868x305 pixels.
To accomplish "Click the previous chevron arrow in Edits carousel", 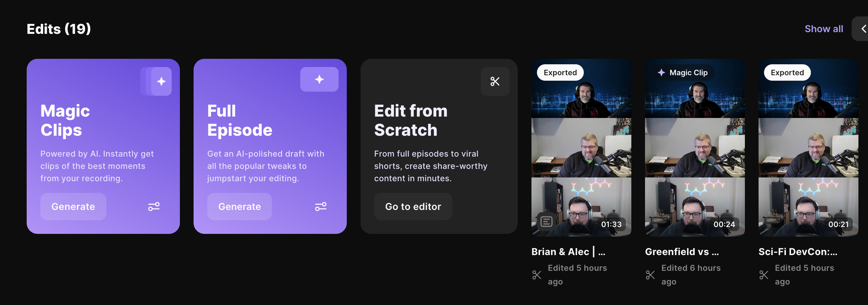I will (863, 29).
